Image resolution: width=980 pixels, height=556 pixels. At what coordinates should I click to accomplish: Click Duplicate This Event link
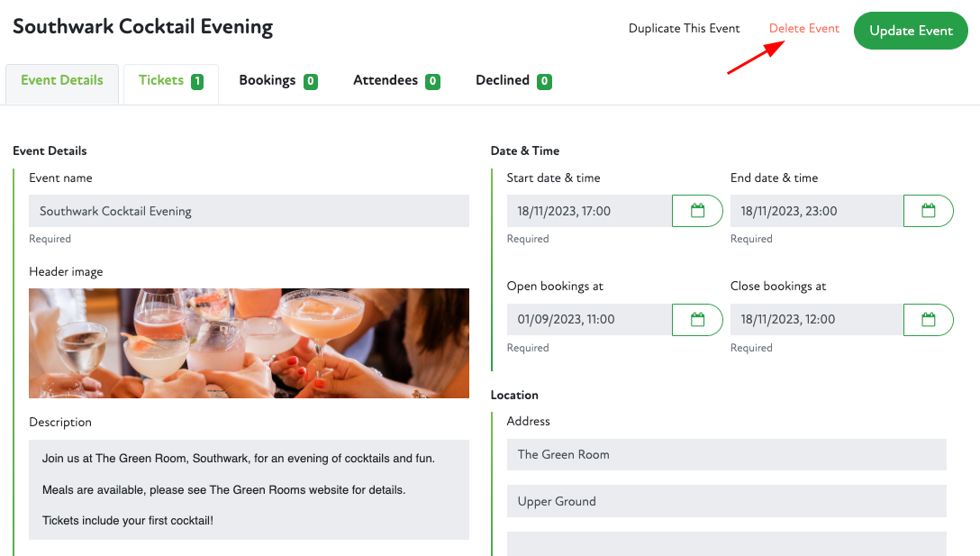click(684, 29)
